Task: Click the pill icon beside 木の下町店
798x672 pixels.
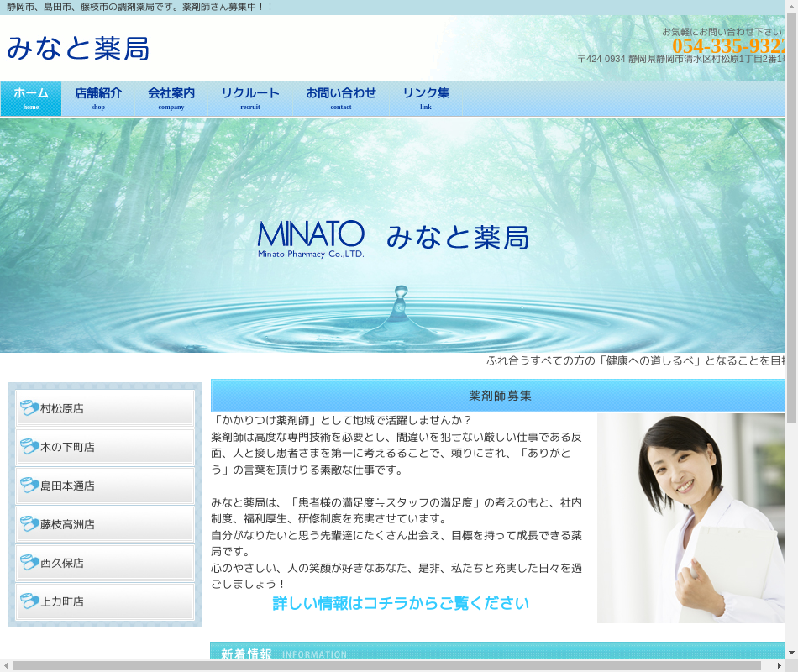Action: click(30, 447)
